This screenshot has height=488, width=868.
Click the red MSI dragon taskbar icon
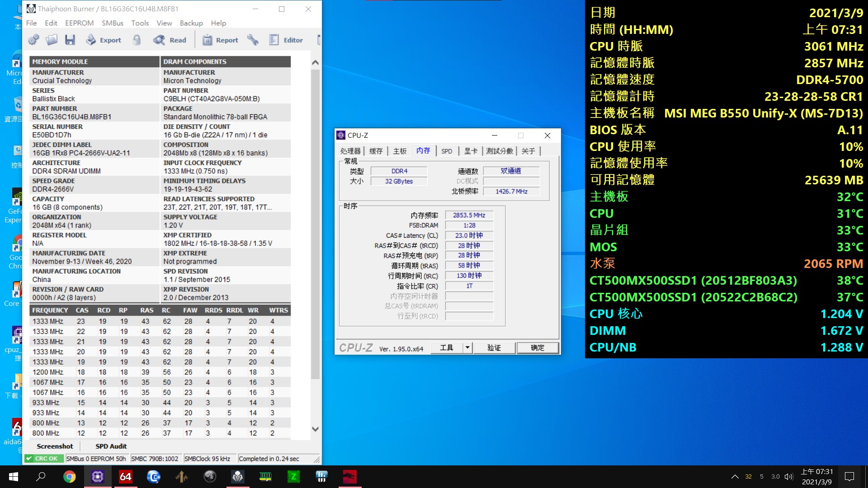tap(349, 477)
